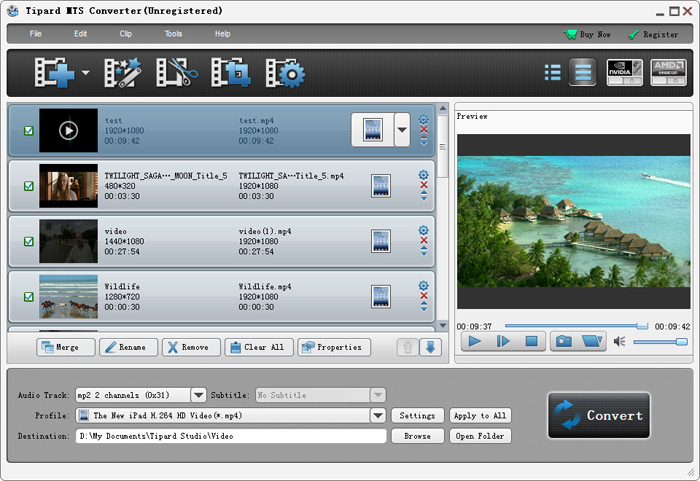Click iPad profile icon on video row
This screenshot has width=700, height=481.
click(x=381, y=241)
